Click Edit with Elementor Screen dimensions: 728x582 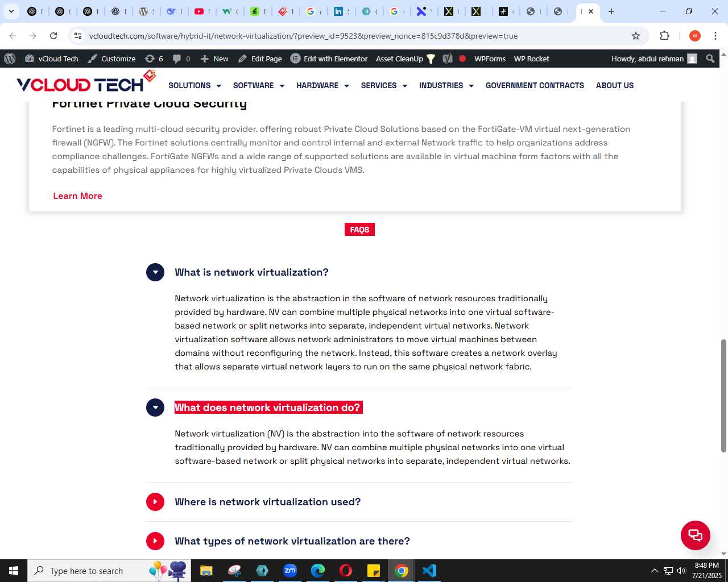pos(329,59)
